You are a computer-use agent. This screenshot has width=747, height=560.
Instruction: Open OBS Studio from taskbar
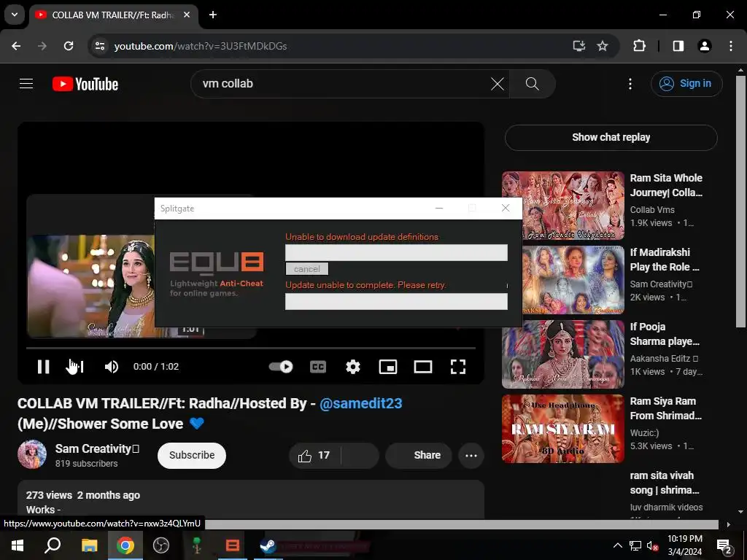pos(161,545)
